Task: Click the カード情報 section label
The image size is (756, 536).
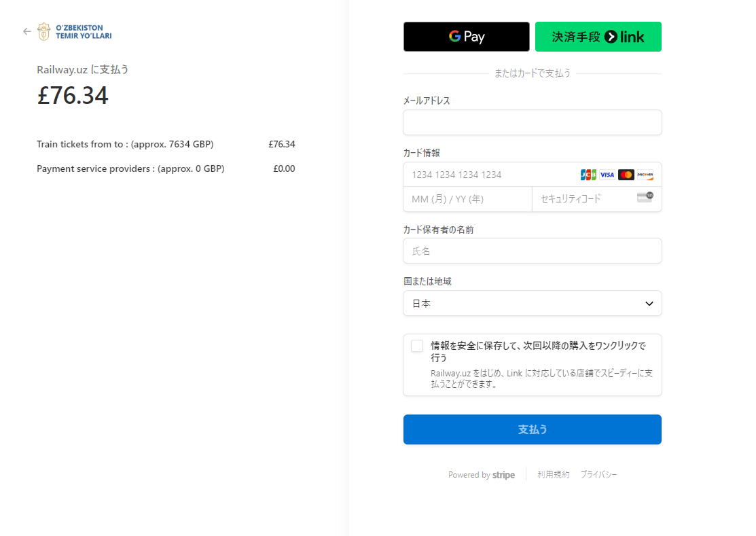Action: click(421, 154)
